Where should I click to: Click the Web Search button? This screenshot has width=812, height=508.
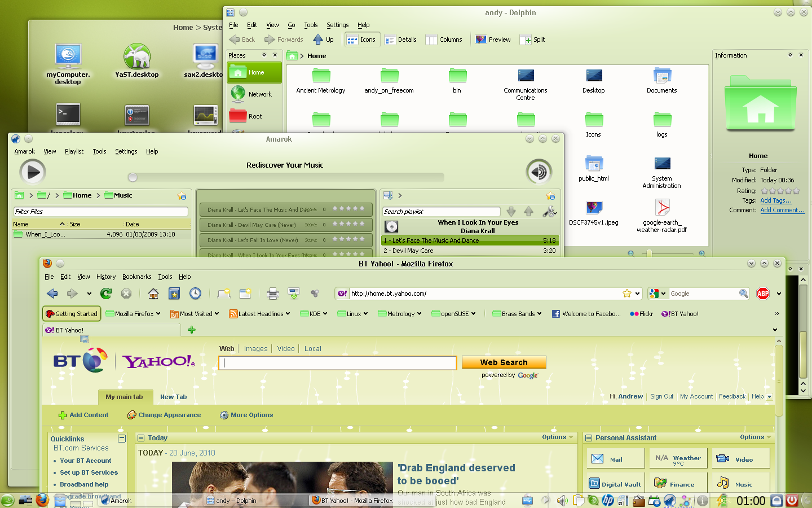coord(504,362)
